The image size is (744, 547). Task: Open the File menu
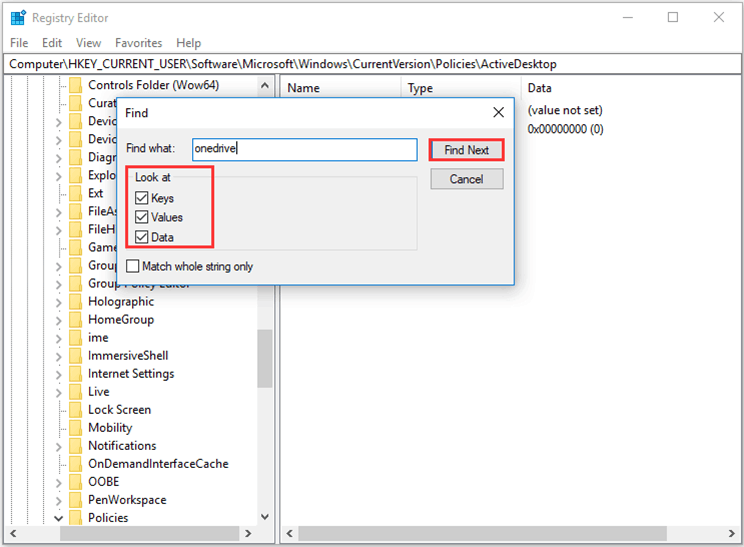[x=19, y=43]
